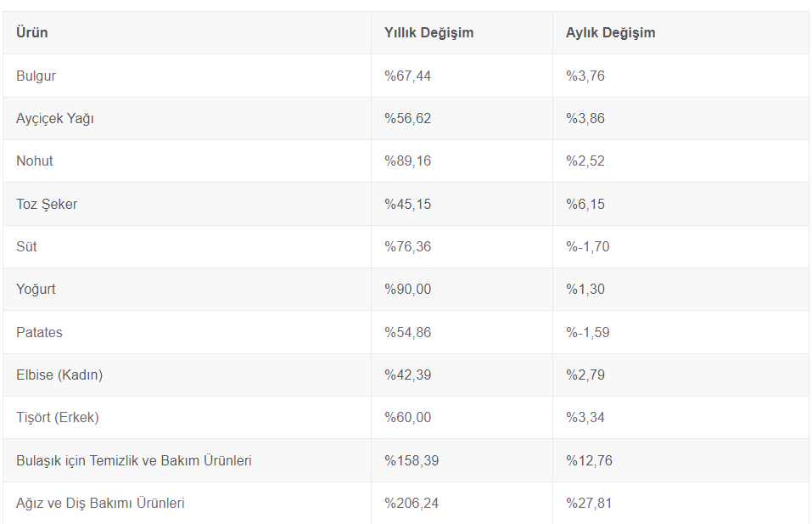The height and width of the screenshot is (524, 812).
Task: Click the %206,24 yearly change value
Action: click(x=412, y=503)
